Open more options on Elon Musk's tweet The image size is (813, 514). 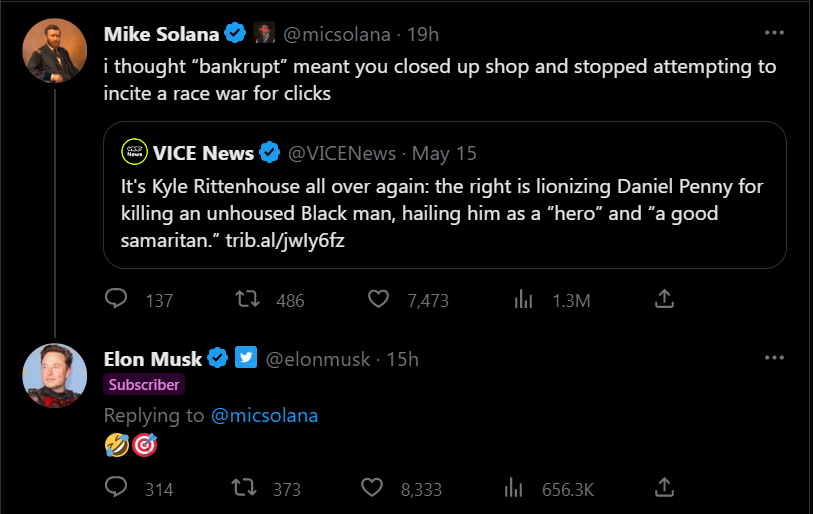point(774,358)
